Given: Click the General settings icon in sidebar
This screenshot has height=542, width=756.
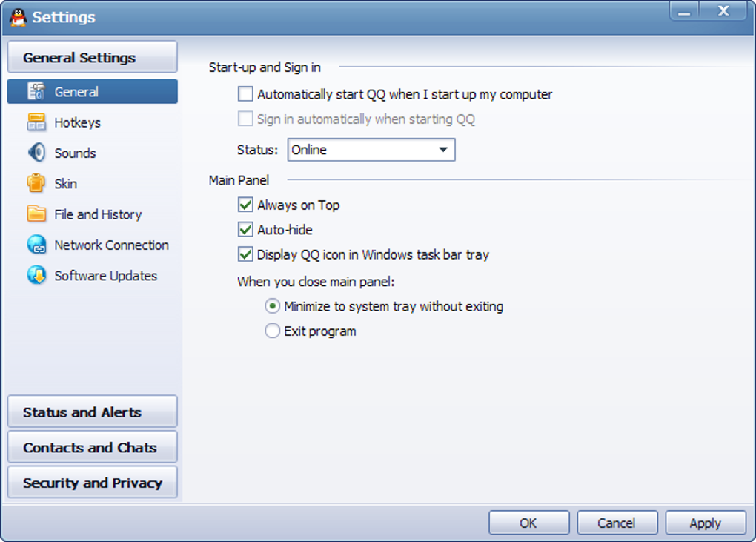Looking at the screenshot, I should [36, 92].
